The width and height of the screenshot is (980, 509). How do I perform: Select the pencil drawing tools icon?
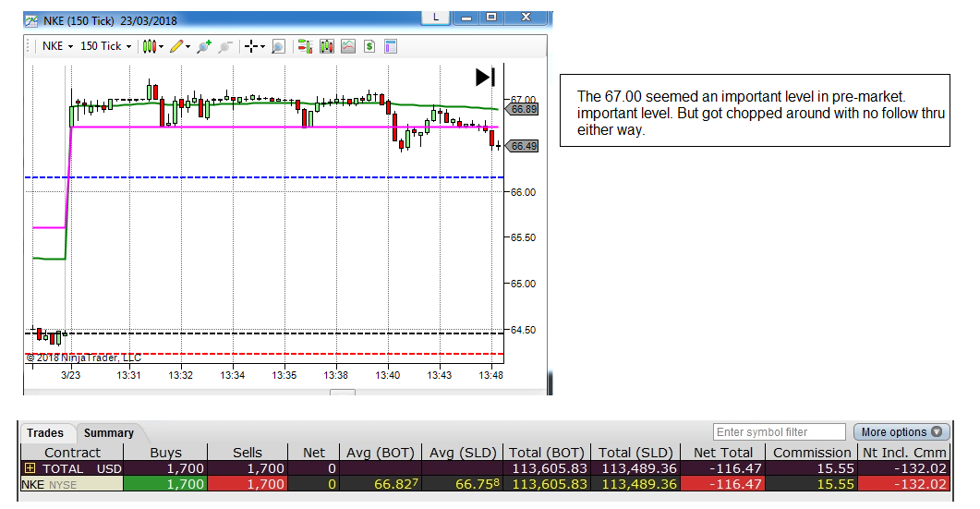pyautogui.click(x=176, y=46)
